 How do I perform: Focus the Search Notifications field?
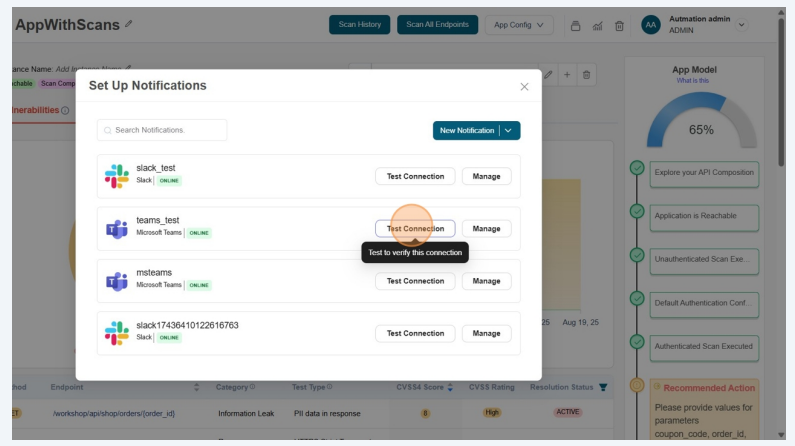point(162,130)
